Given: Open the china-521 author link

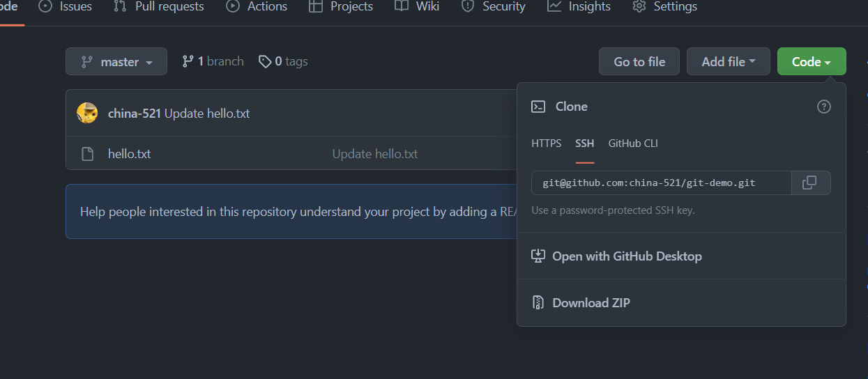Looking at the screenshot, I should tap(135, 114).
